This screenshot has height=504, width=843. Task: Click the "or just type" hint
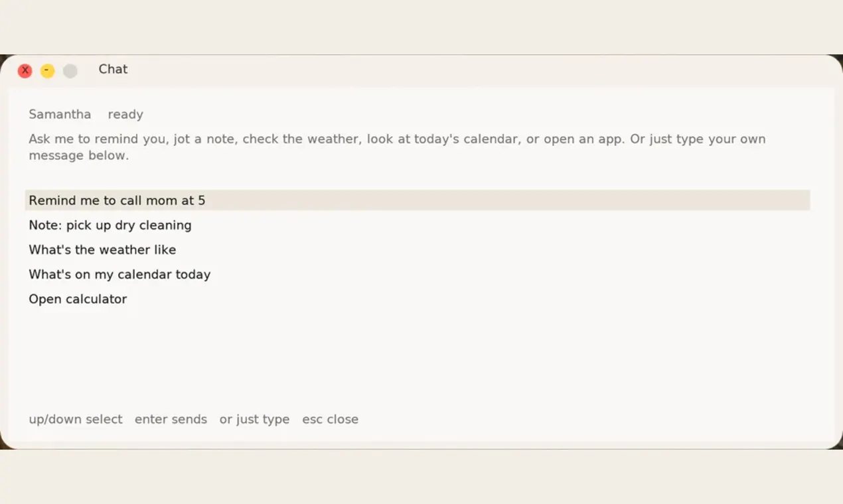254,419
